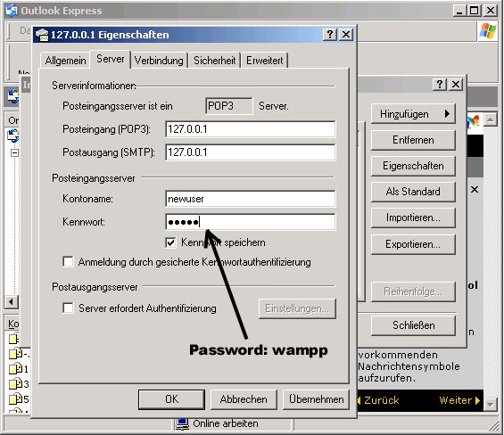
Task: Click the Eigenschaften button
Action: 413,166
